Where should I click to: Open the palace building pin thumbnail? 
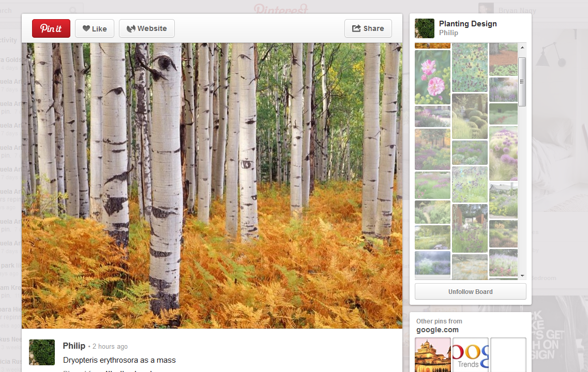[x=433, y=355]
